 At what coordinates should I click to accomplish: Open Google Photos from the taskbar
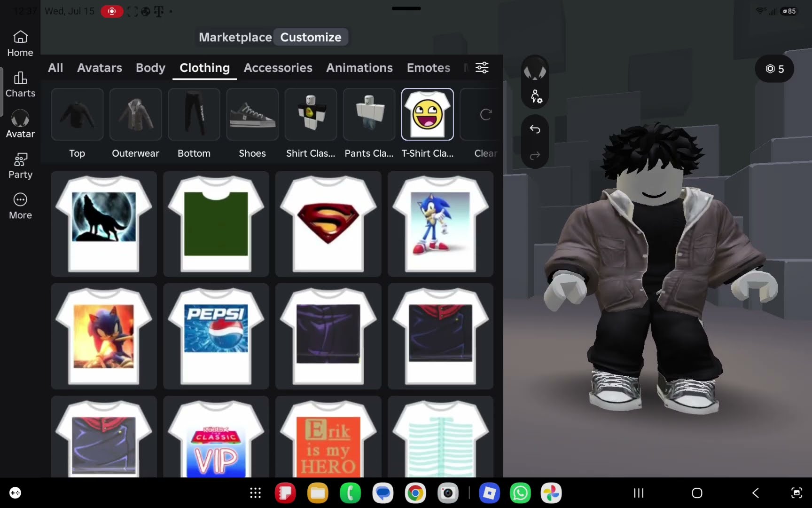[551, 493]
